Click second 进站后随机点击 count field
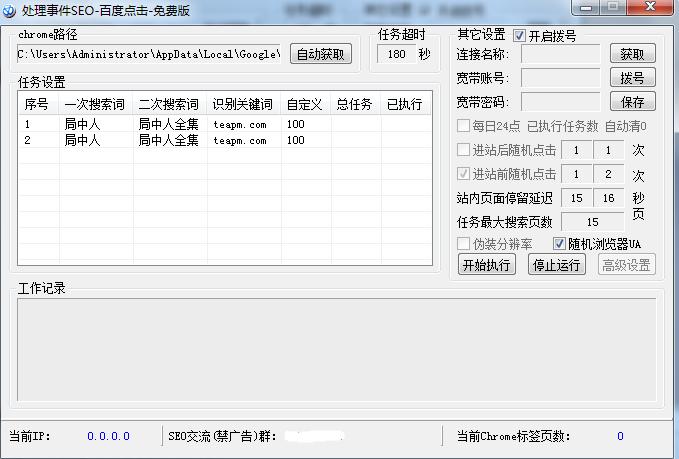This screenshot has height=459, width=679. click(x=608, y=150)
